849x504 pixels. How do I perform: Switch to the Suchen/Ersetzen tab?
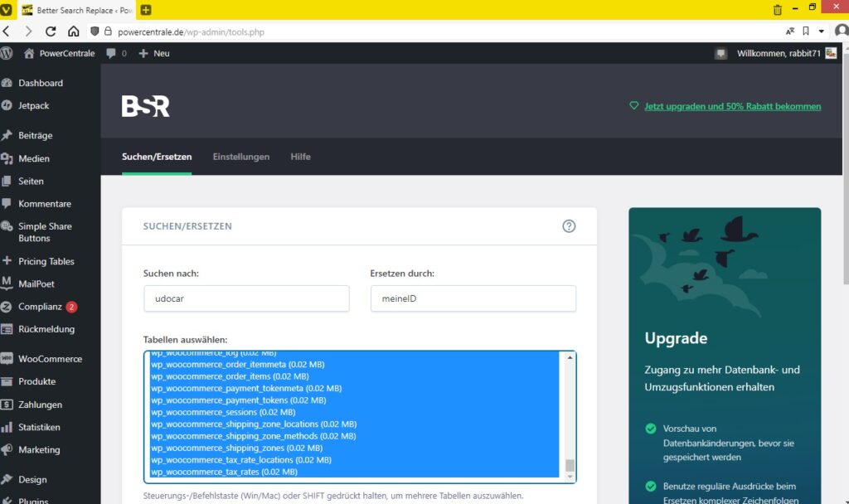point(157,157)
